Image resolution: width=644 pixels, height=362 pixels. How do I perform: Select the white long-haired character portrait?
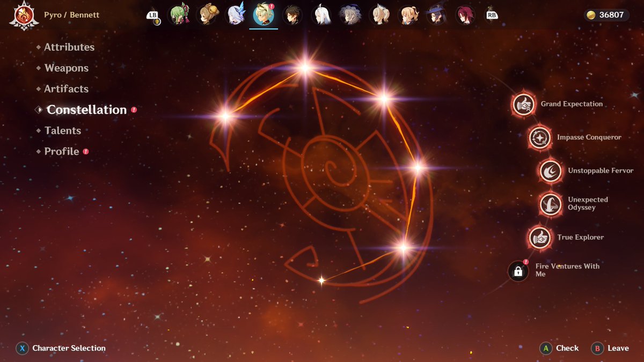[x=321, y=15]
